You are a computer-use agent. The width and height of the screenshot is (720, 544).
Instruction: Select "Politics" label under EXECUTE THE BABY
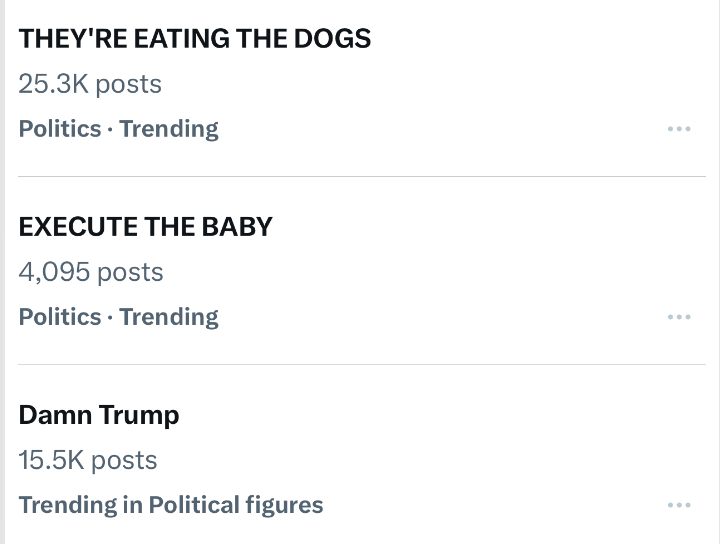60,317
